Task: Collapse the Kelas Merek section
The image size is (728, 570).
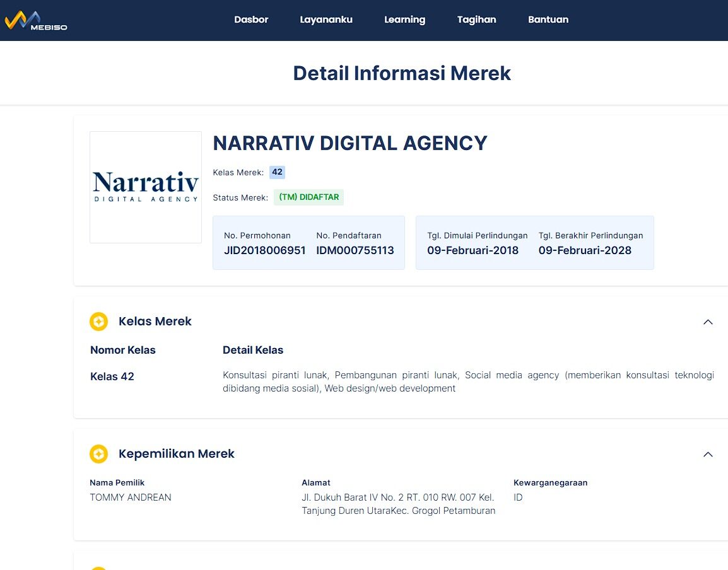Action: 708,322
